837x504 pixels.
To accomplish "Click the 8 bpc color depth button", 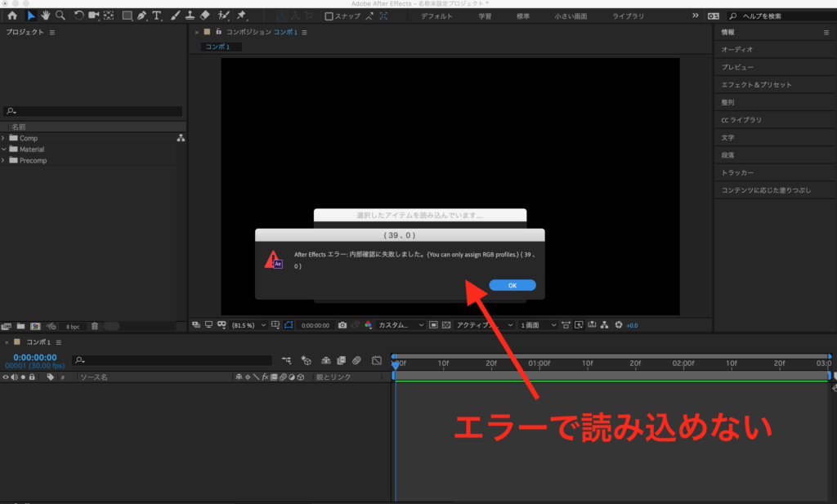I will coord(73,327).
